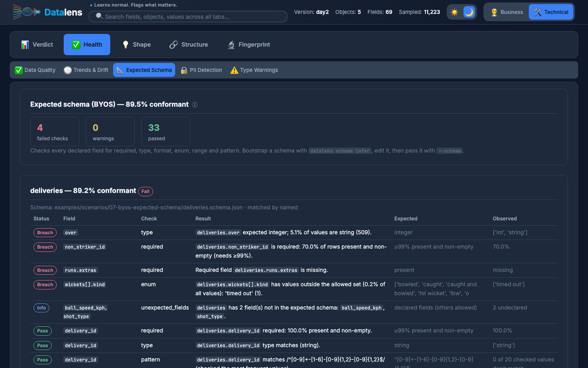Click the runs.extras field name
This screenshot has width=588, height=368.
pos(80,270)
